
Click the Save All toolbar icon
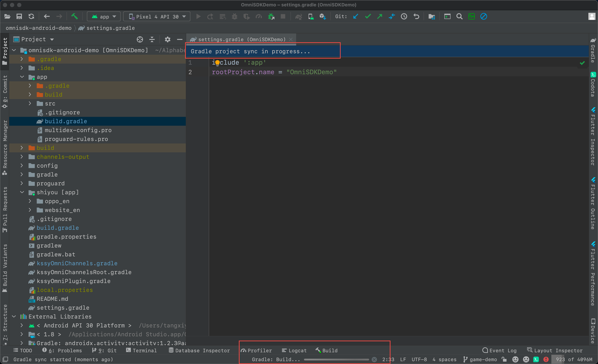click(19, 16)
